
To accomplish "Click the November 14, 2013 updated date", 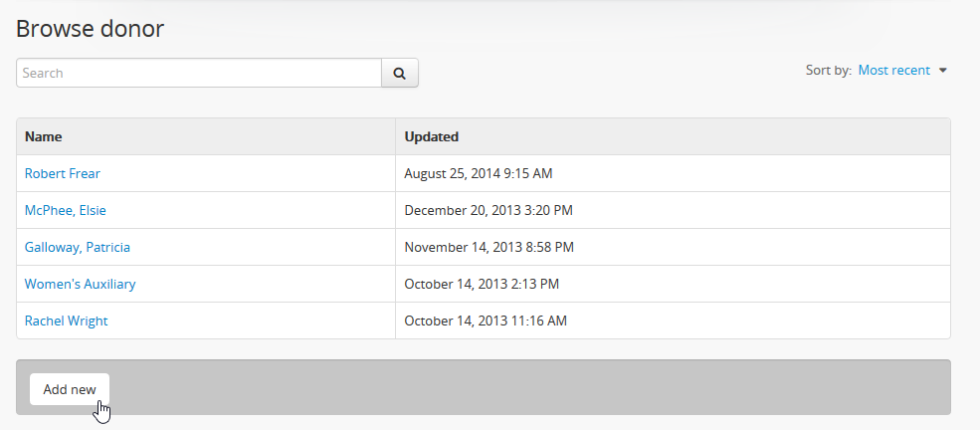I will pos(489,247).
